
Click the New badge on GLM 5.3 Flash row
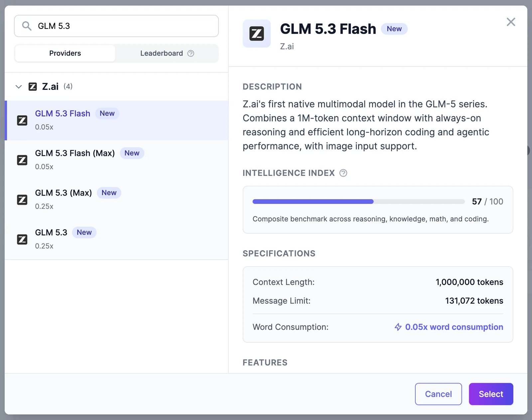(107, 113)
